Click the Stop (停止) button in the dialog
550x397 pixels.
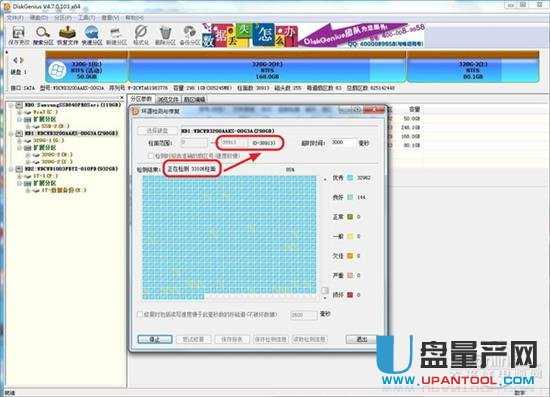tap(155, 339)
